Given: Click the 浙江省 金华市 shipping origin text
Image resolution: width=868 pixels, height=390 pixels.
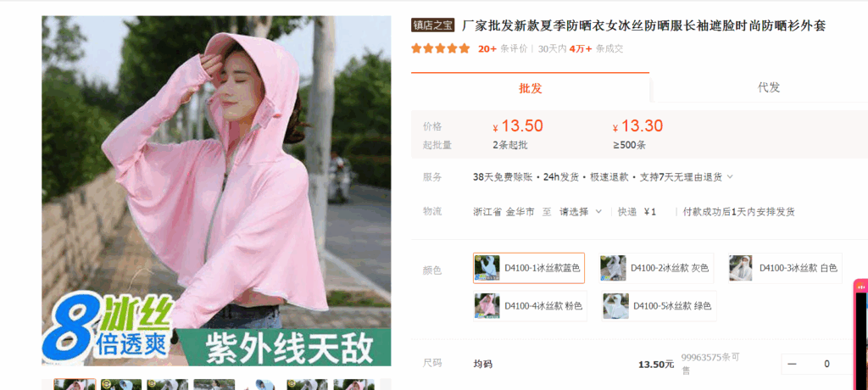Looking at the screenshot, I should 504,212.
